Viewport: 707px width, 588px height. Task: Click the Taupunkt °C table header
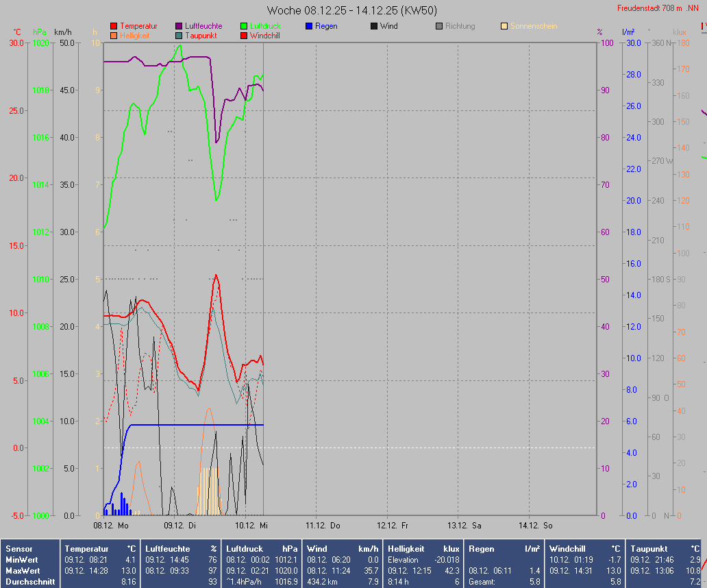click(x=665, y=549)
